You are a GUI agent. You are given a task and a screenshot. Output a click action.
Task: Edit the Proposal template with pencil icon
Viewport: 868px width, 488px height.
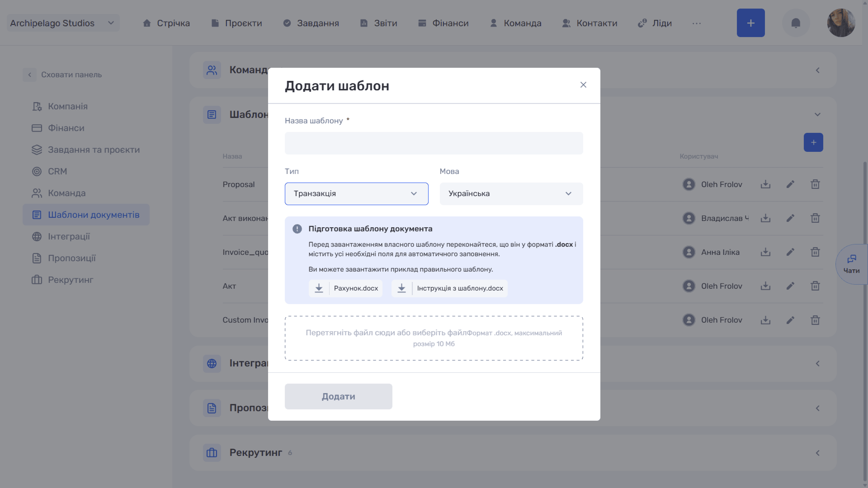point(790,184)
